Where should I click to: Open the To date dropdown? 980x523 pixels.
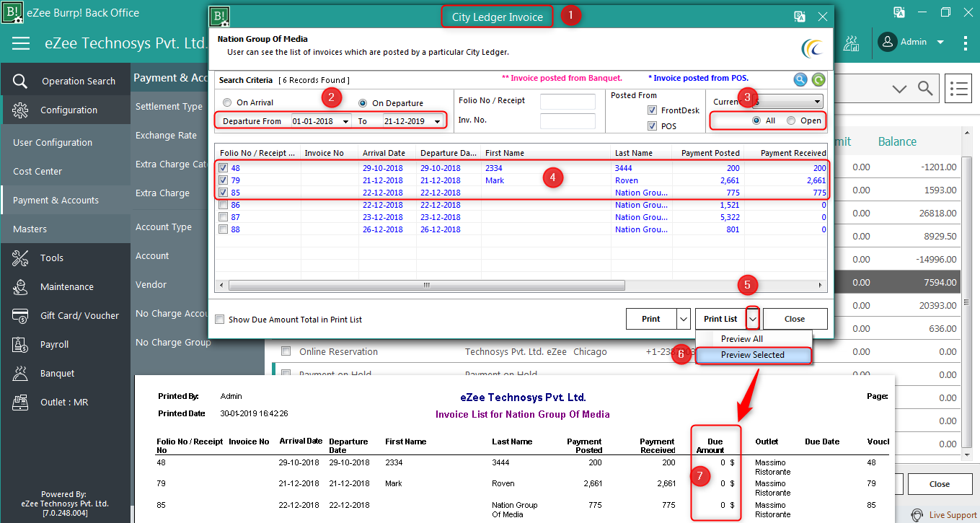tap(437, 121)
